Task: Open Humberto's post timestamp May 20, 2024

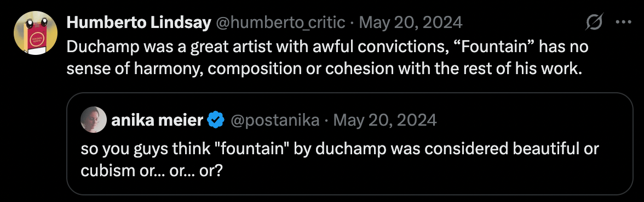Action: point(411,23)
